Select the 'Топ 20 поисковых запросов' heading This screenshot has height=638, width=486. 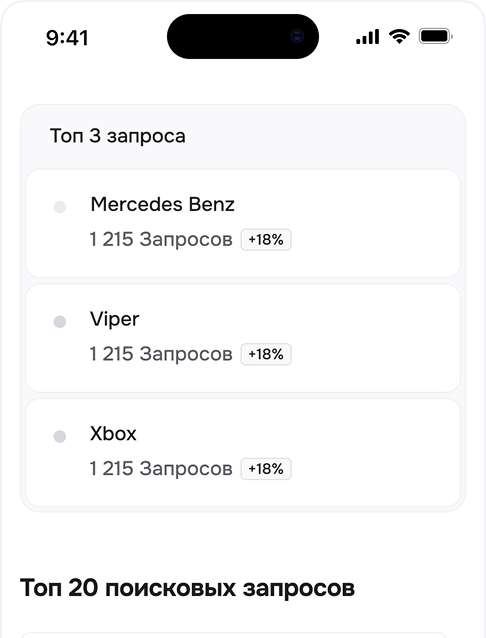click(187, 588)
